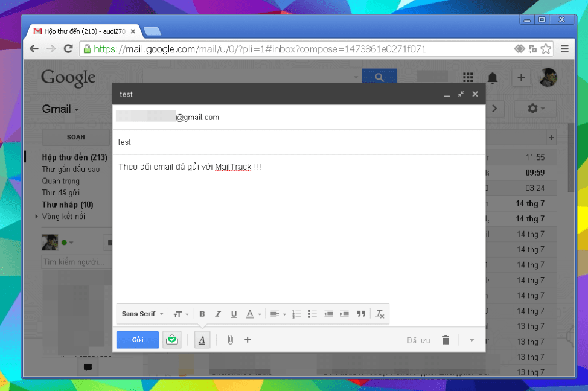This screenshot has width=588, height=391.
Task: Open the quote block formatting icon
Action: coord(360,314)
